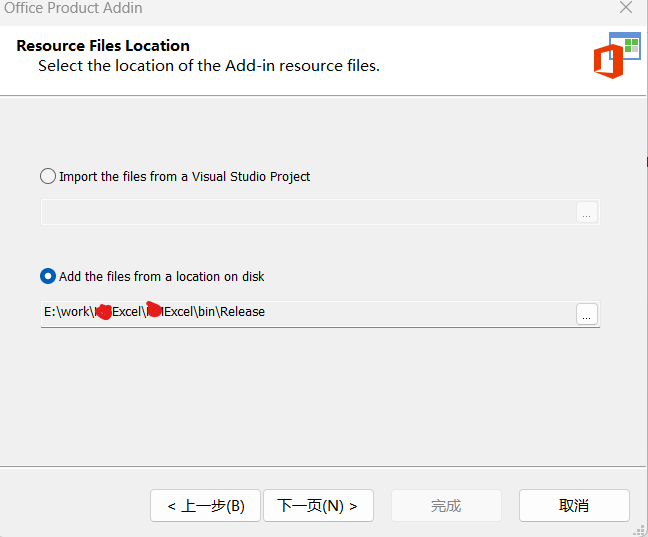Cancel the wizard with 取消 button

(x=574, y=505)
